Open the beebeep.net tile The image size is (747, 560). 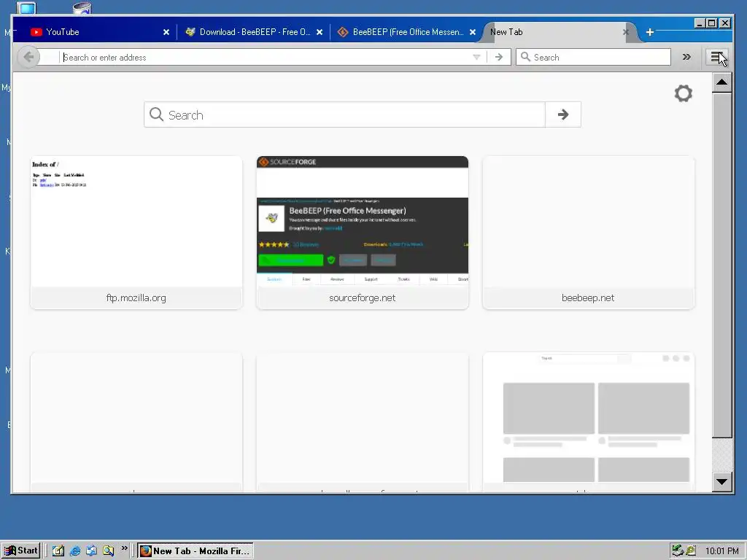[589, 233]
